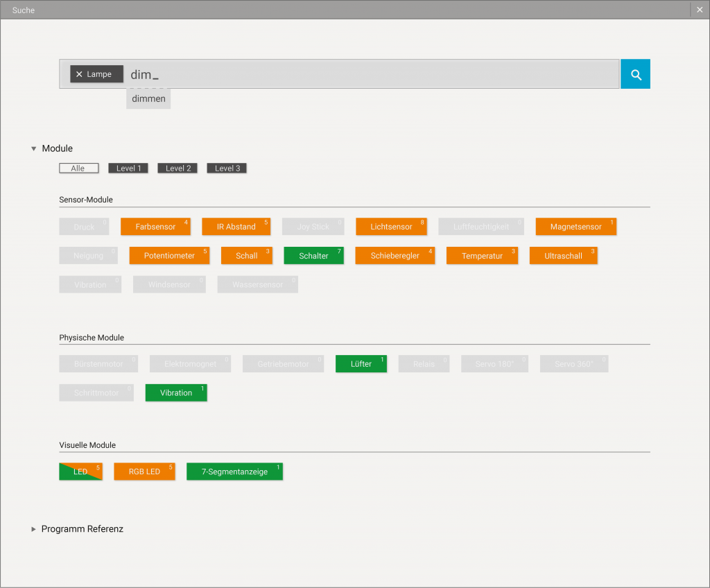Expand the Programm Referenz section
This screenshot has width=710, height=588.
click(34, 529)
